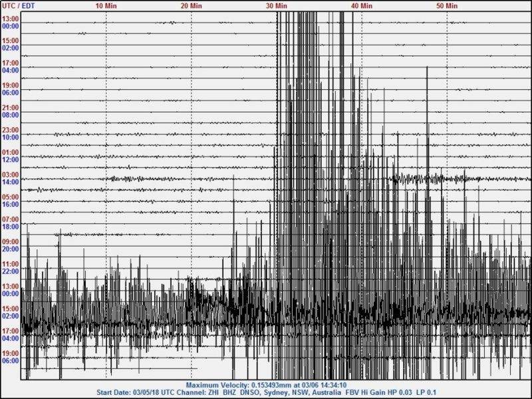Click the 07:00 UTC row label
Screen dimensions: 532x399
[x=11, y=219]
